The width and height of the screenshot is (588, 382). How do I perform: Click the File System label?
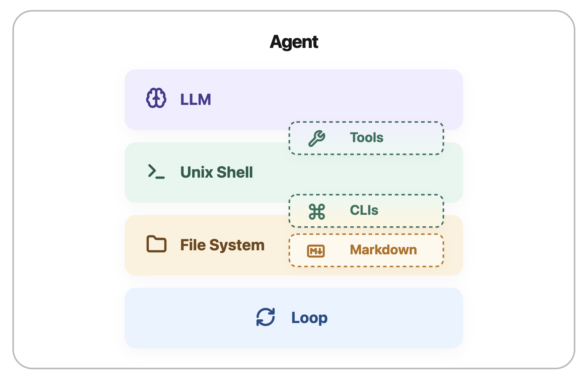(222, 245)
